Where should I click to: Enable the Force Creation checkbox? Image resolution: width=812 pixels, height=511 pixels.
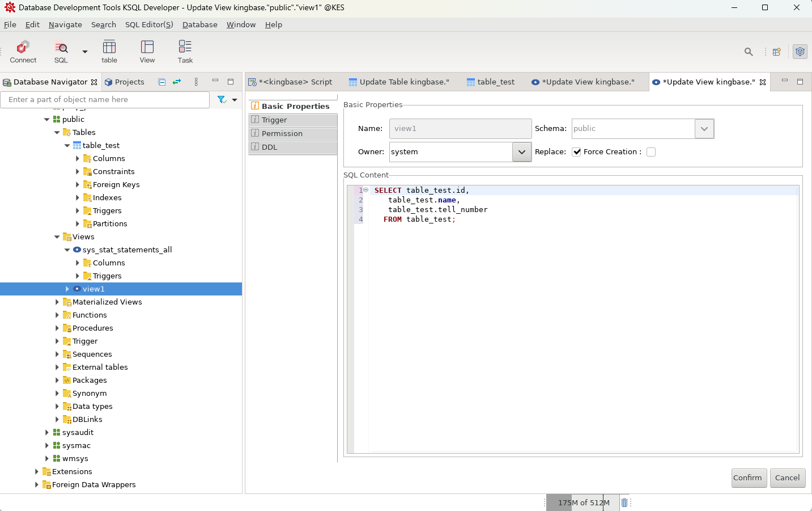[651, 152]
